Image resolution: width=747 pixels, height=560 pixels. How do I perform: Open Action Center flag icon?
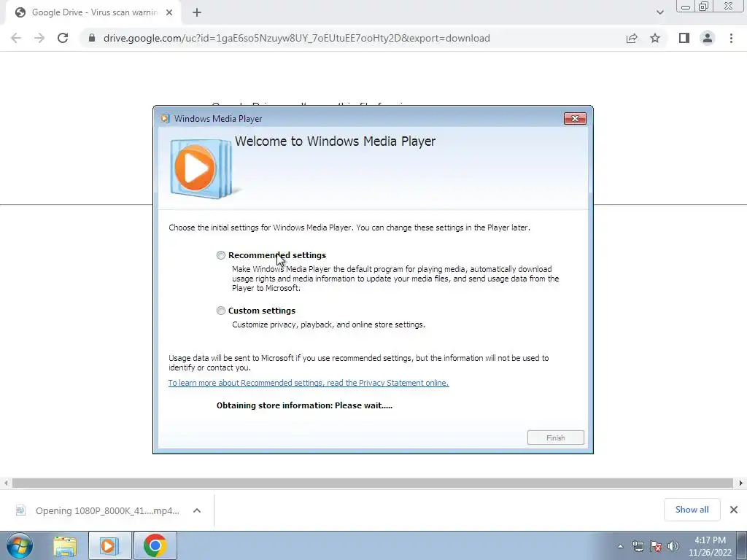(656, 546)
